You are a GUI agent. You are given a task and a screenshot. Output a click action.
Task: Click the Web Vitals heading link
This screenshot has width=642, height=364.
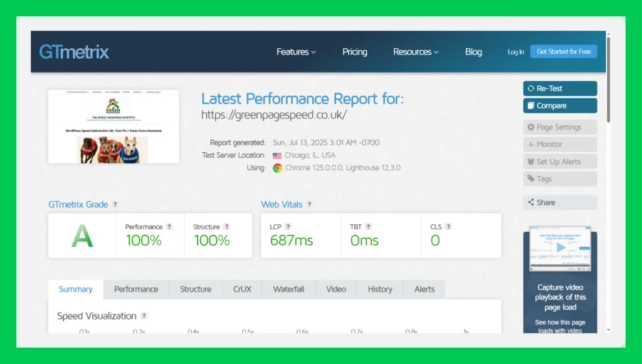[282, 204]
